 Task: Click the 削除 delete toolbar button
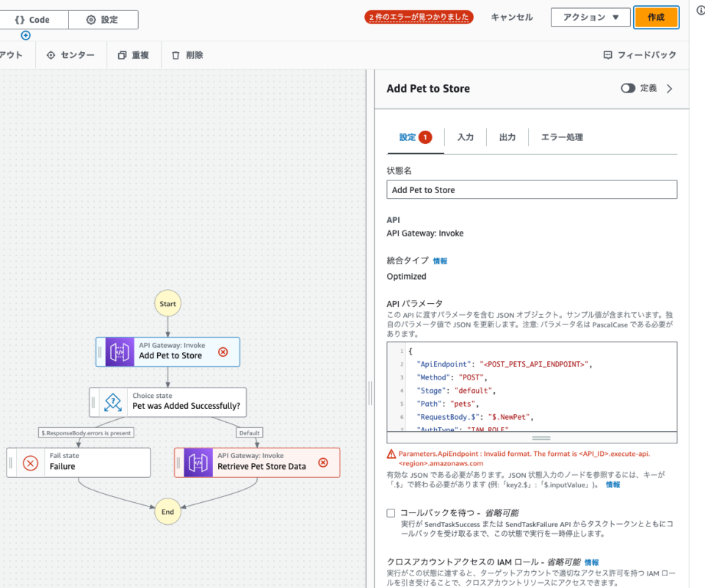(187, 55)
